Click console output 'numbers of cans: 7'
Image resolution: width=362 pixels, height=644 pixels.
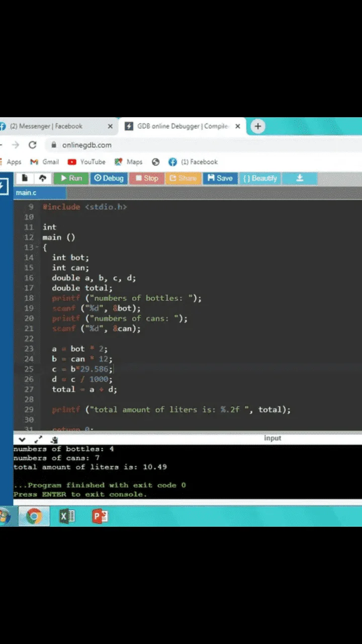(56, 458)
